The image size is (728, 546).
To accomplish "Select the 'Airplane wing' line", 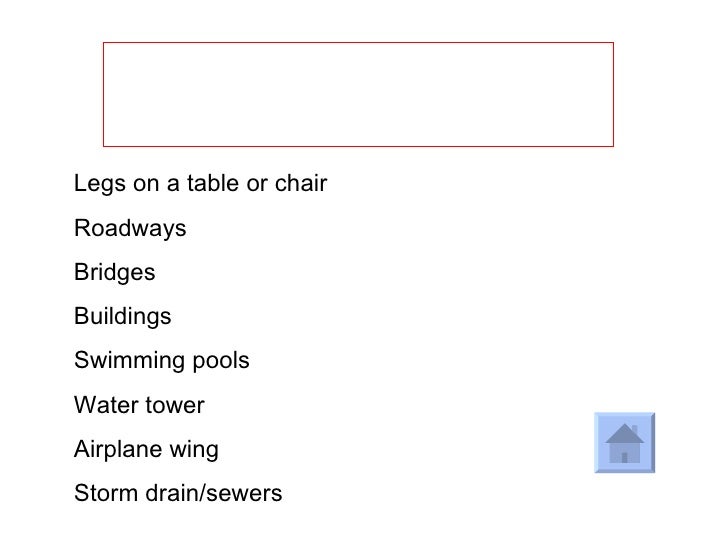I will (146, 450).
